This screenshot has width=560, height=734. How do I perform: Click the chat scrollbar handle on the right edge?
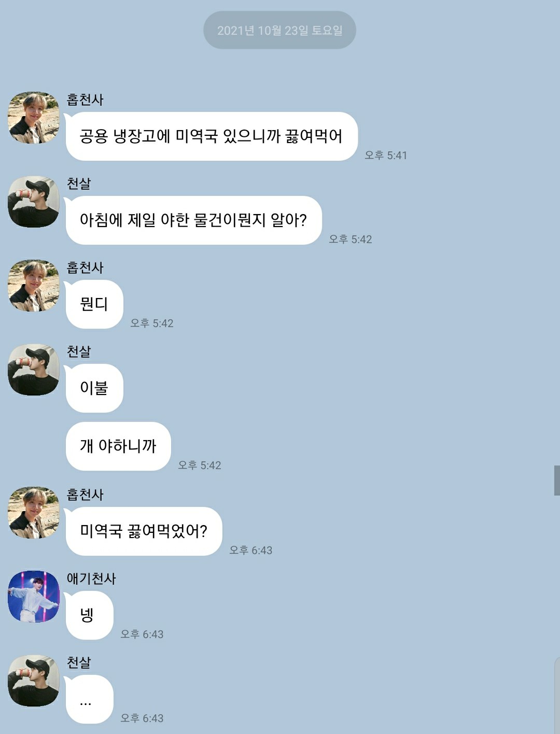click(557, 481)
